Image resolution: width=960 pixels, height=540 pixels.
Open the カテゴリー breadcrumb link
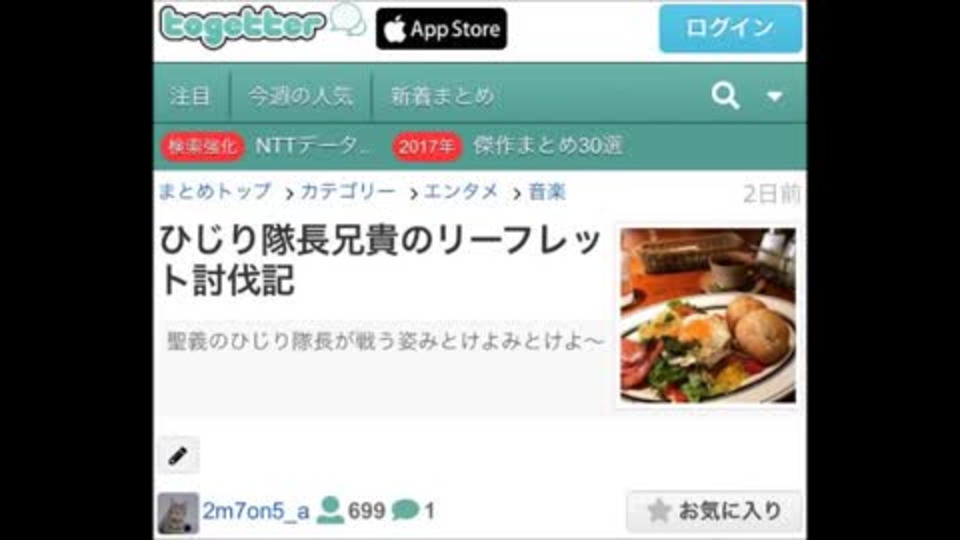coord(348,192)
